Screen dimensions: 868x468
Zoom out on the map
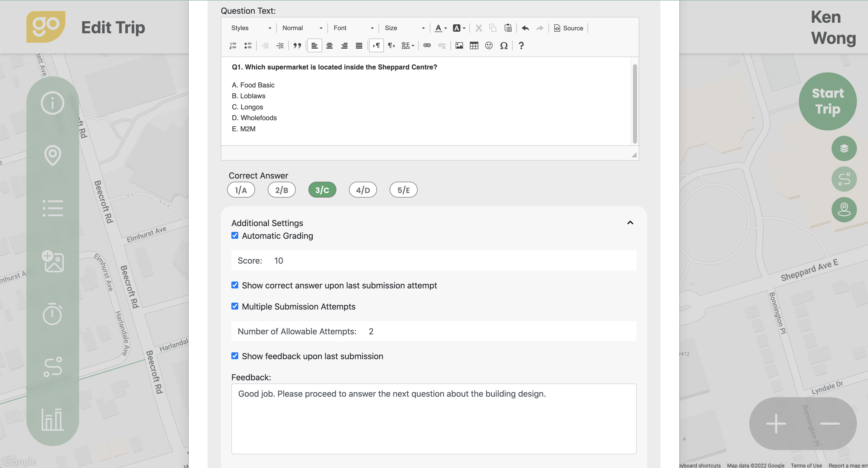click(829, 423)
